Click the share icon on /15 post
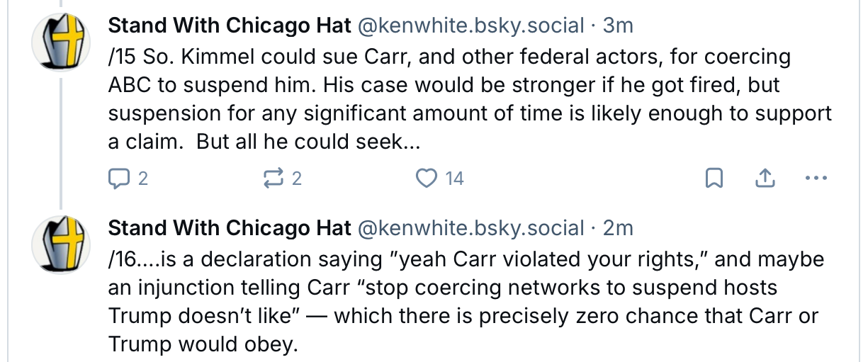Image resolution: width=868 pixels, height=362 pixels. click(x=765, y=179)
